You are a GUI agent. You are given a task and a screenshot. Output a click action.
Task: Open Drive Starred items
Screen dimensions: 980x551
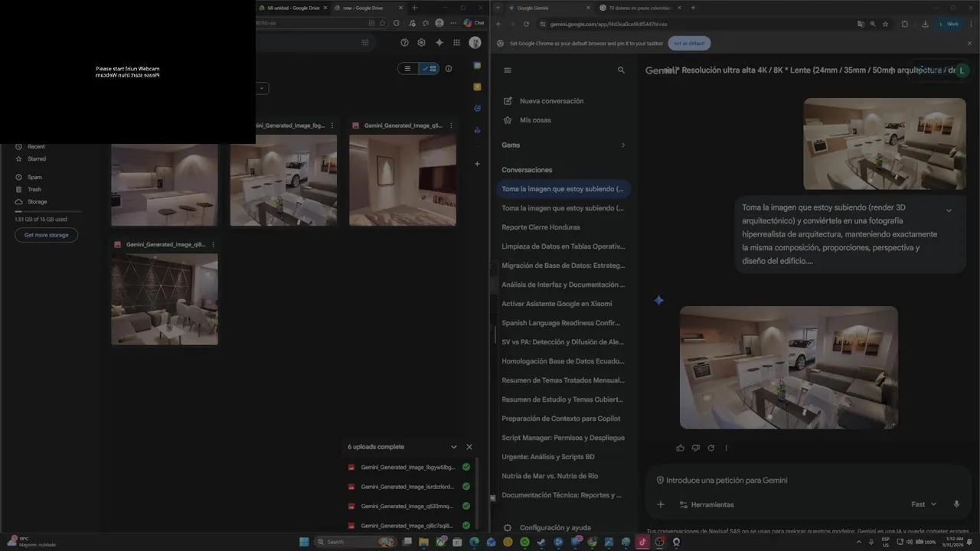(x=37, y=159)
